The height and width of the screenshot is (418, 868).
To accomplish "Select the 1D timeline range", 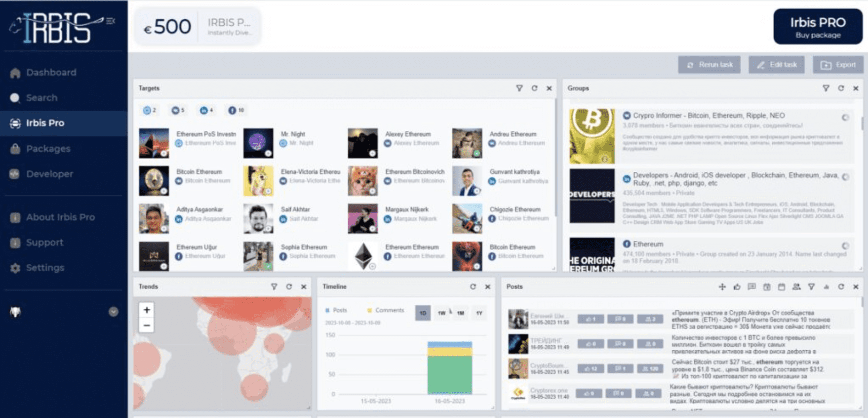I will pos(423,313).
